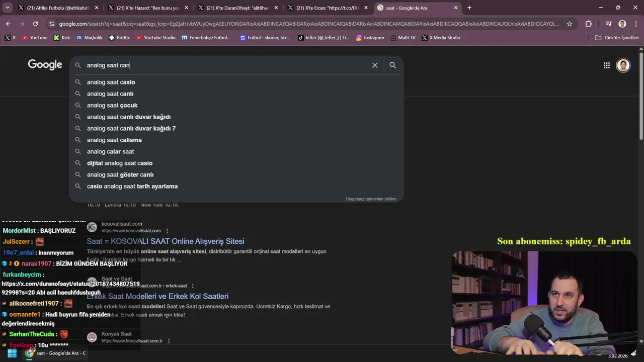The width and height of the screenshot is (644, 362).
Task: Select suggestion 'analog saat calisma'
Action: [x=236, y=140]
